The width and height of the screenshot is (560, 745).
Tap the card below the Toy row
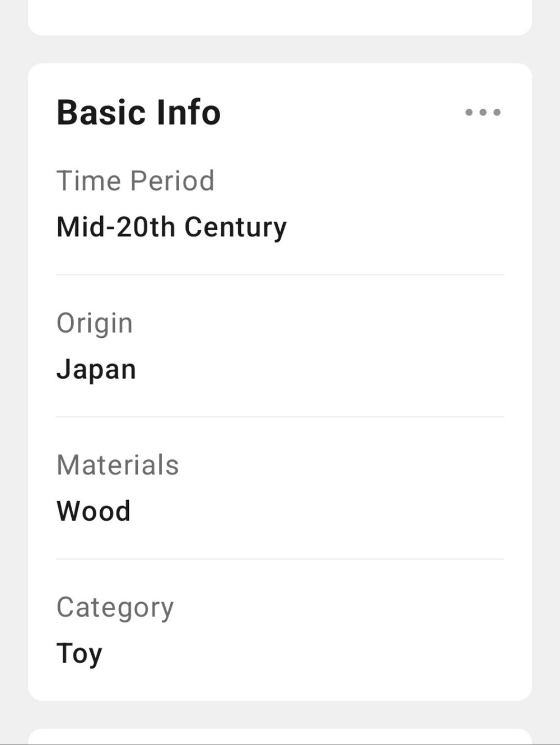click(x=280, y=737)
